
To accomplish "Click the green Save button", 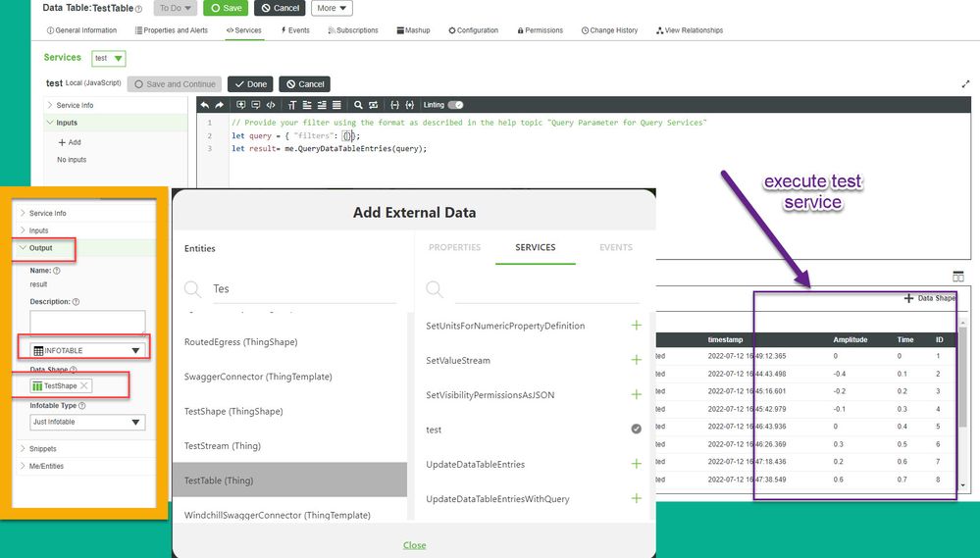I will point(226,8).
